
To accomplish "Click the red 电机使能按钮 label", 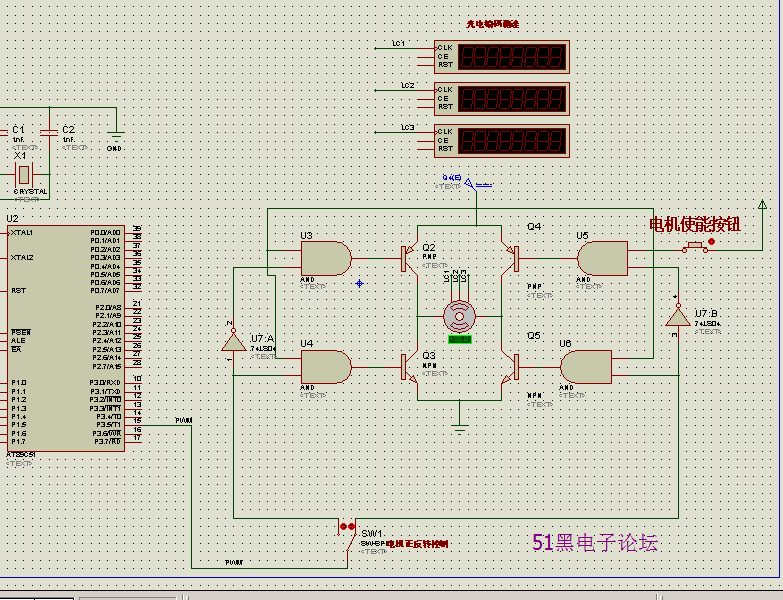I will click(x=695, y=225).
